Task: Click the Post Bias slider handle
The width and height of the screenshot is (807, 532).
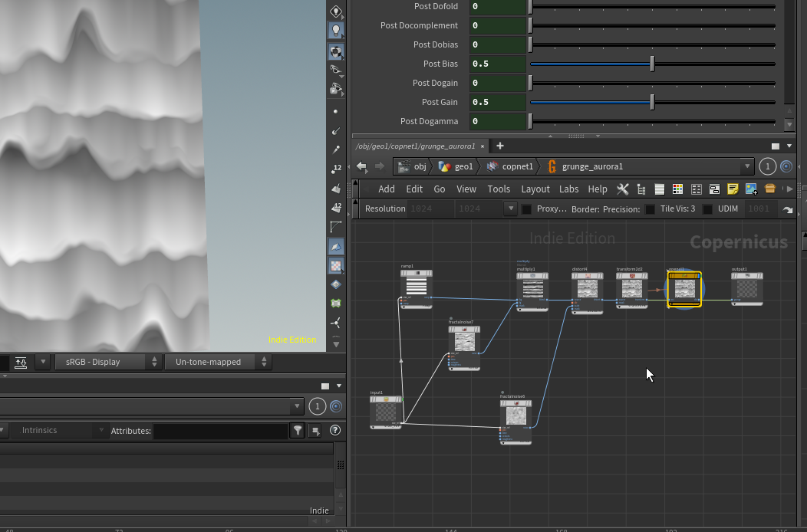Action: click(x=652, y=64)
